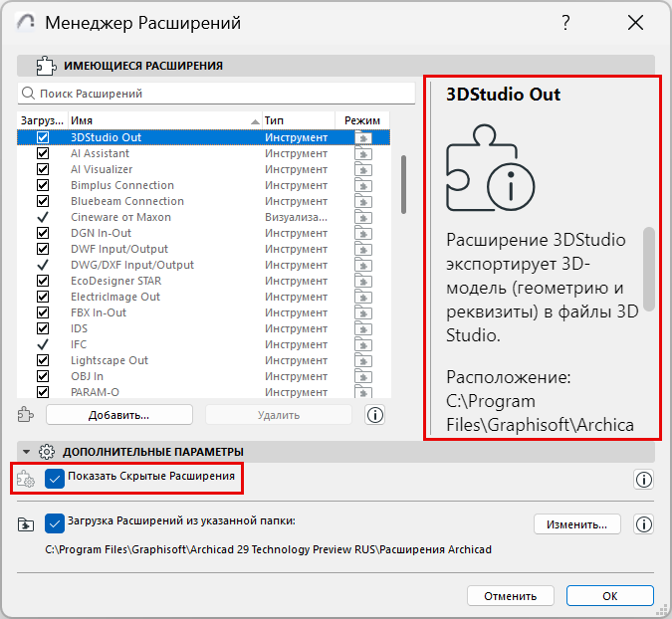Toggle the DGN In-Out load checkbox

click(43, 233)
